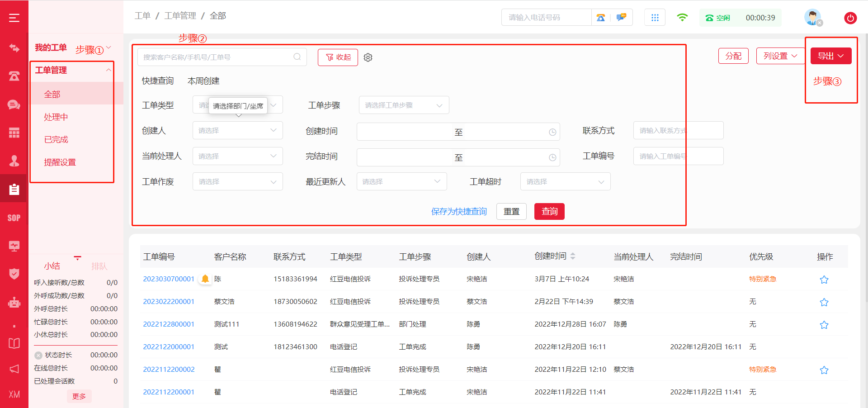Switch to the 小结 tab

pos(52,266)
